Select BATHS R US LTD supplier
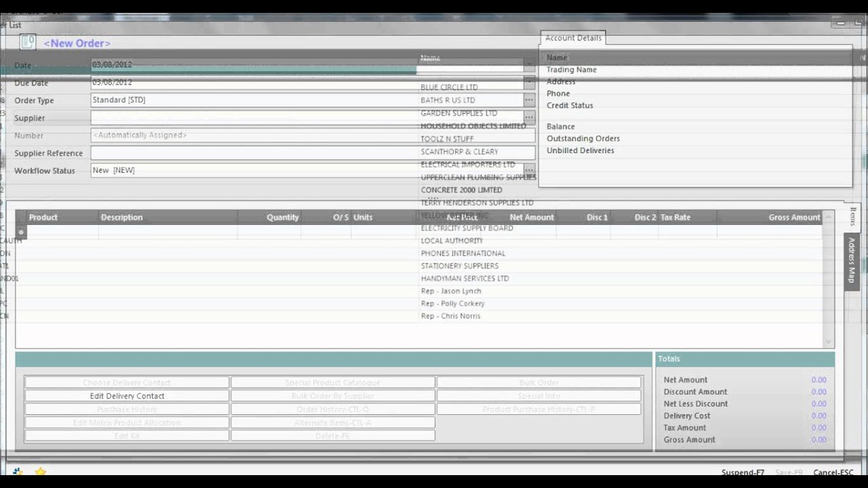The height and width of the screenshot is (488, 868). 448,100
